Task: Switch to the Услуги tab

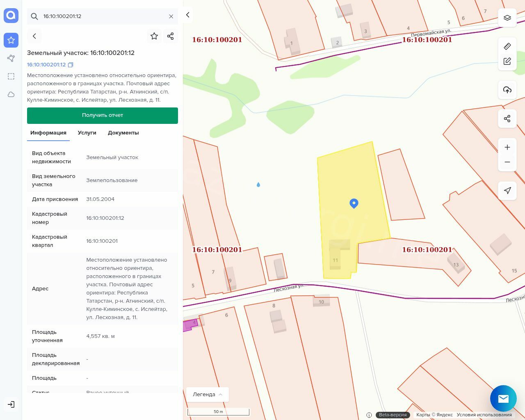Action: [x=87, y=133]
